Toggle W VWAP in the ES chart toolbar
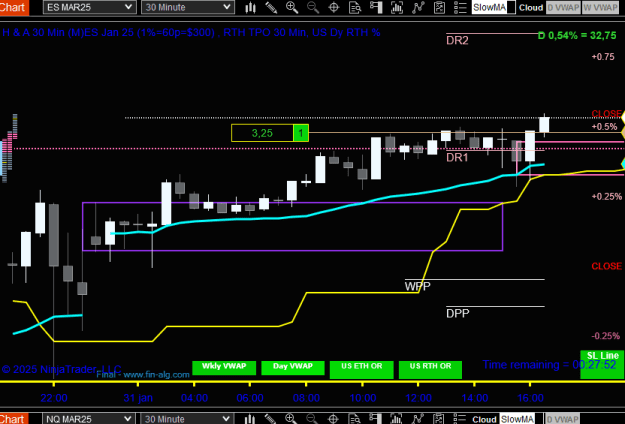 point(600,8)
